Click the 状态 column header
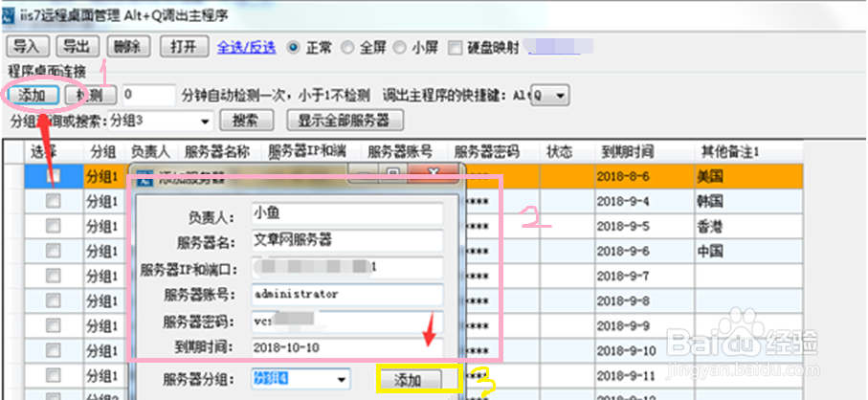Viewport: 868px width, 400px height. pos(567,151)
